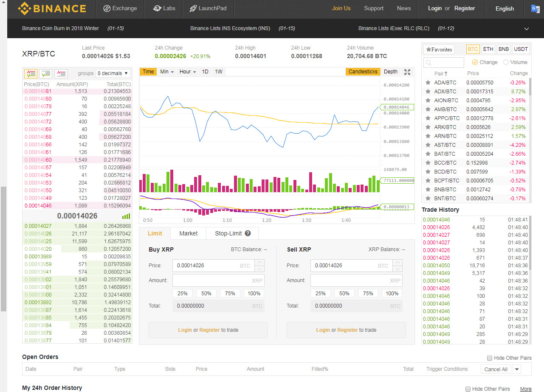Click the Sell 100% amount button

392,293
